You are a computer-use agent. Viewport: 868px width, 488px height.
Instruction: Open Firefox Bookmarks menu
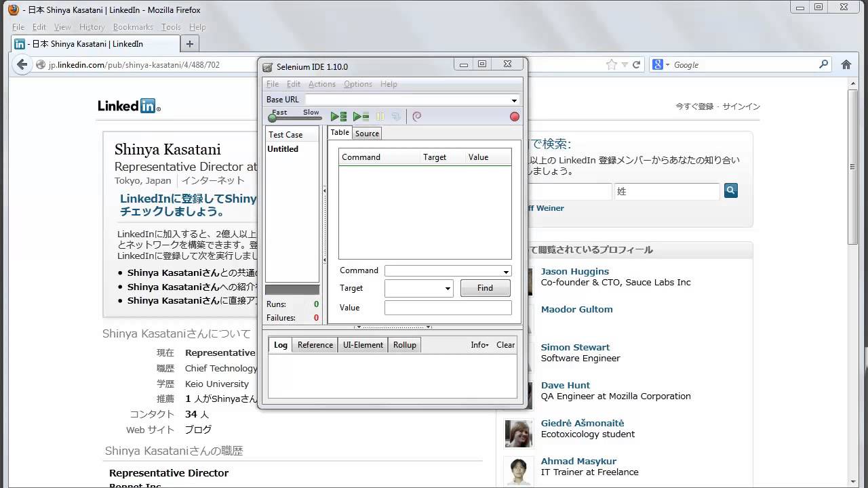pyautogui.click(x=133, y=27)
